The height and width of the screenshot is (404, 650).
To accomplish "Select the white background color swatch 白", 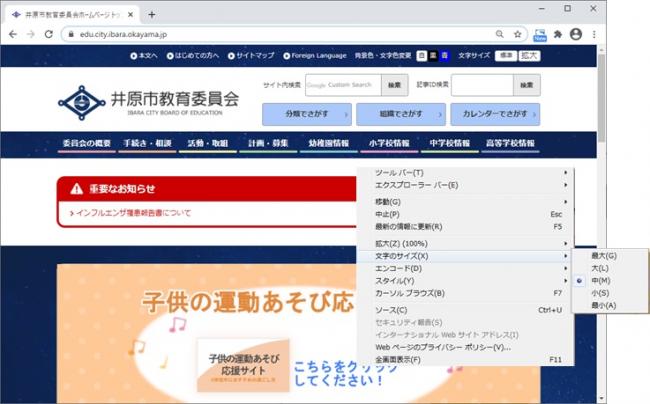I will tap(422, 56).
